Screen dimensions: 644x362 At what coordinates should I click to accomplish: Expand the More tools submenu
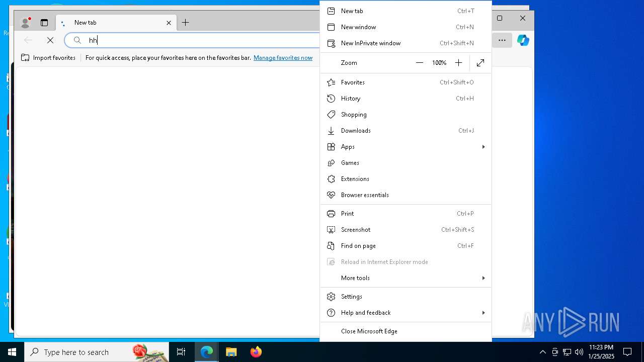click(x=406, y=278)
